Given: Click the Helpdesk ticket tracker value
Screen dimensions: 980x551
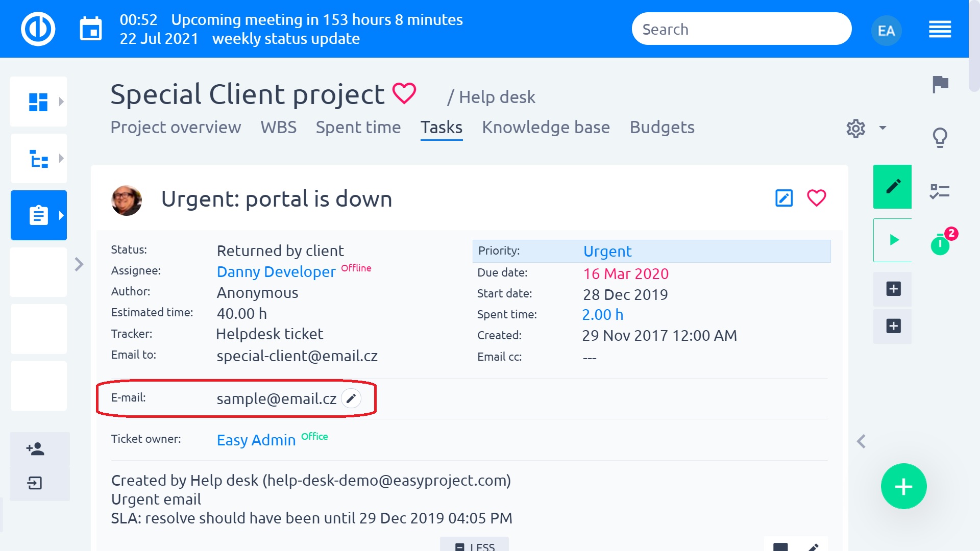Looking at the screenshot, I should 269,334.
